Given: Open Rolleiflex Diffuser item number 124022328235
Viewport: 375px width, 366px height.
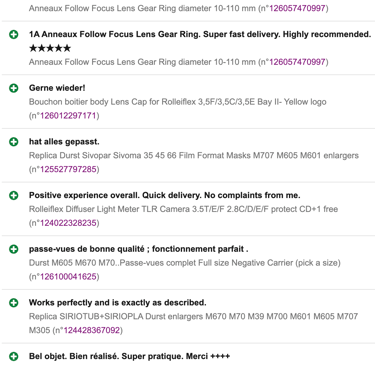Looking at the screenshot, I should tap(68, 223).
